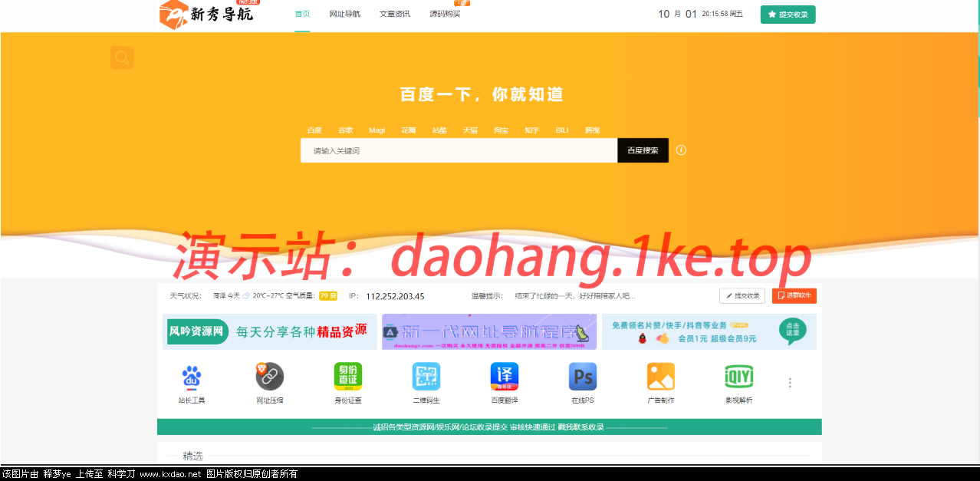Open 影视解析 via the iQIYI icon
Image resolution: width=980 pixels, height=481 pixels.
738,377
